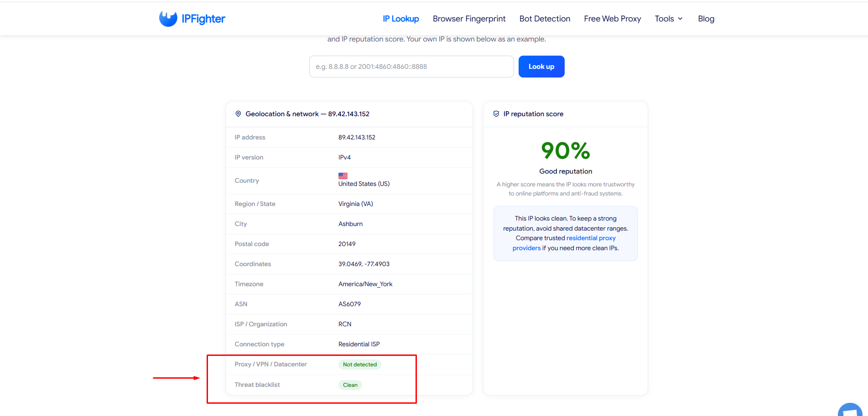868x416 pixels.
Task: Open the Bot Detection page
Action: pyautogui.click(x=545, y=19)
